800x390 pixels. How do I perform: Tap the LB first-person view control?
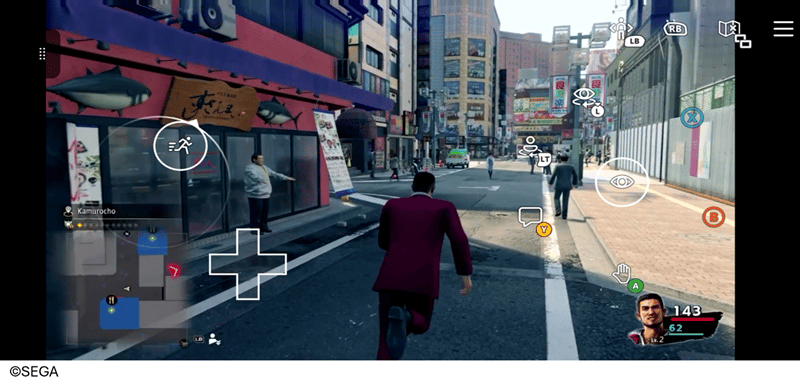click(626, 32)
